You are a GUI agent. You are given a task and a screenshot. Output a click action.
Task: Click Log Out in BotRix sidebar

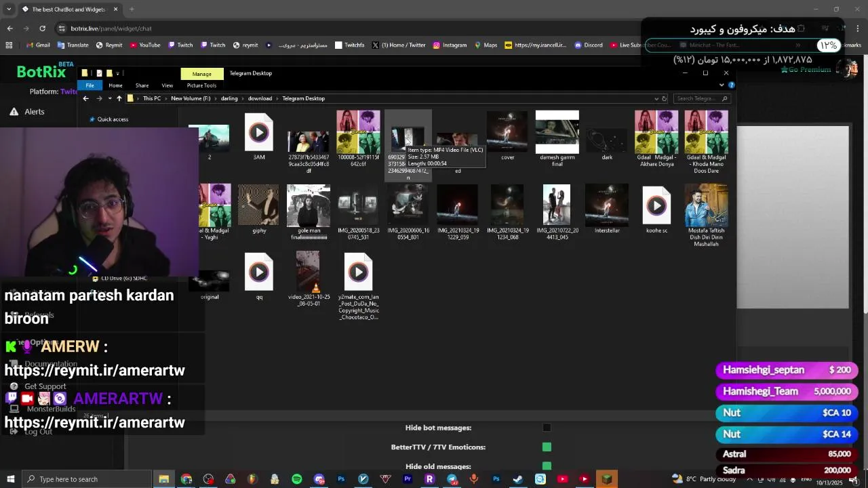click(32, 432)
